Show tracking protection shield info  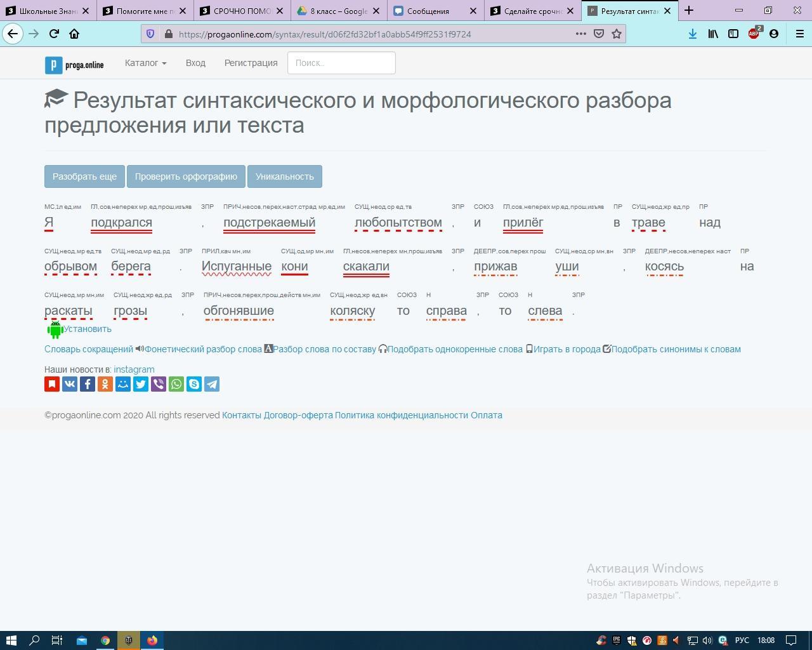click(150, 34)
